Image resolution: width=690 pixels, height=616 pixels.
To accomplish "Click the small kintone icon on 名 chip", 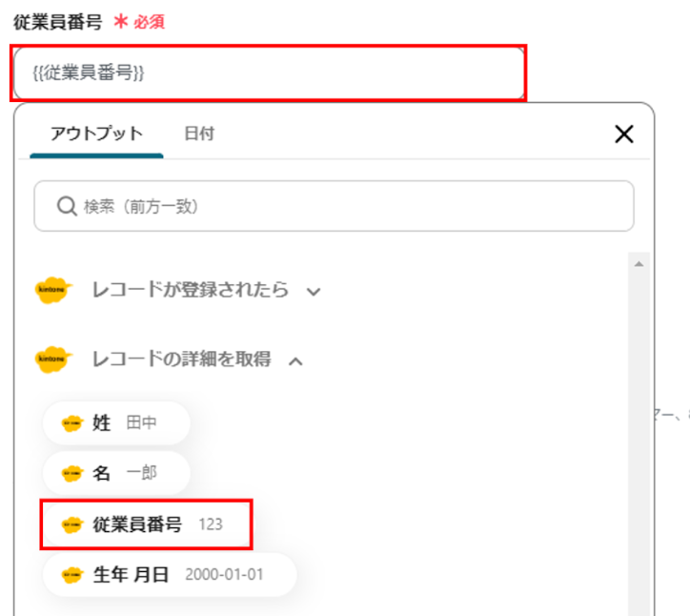I will pos(72,474).
